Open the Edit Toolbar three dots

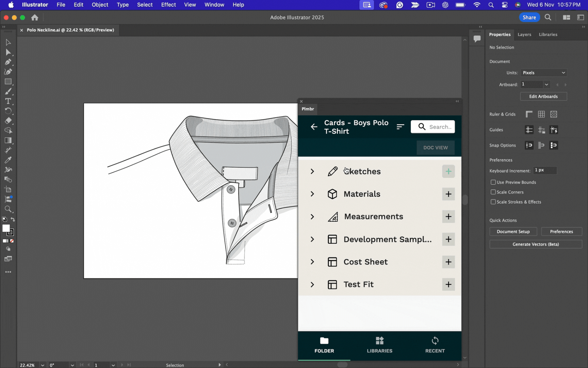[8, 272]
